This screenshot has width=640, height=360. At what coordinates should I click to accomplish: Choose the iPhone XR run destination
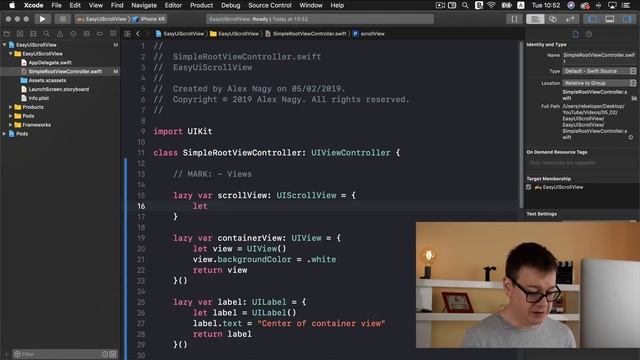pyautogui.click(x=149, y=19)
